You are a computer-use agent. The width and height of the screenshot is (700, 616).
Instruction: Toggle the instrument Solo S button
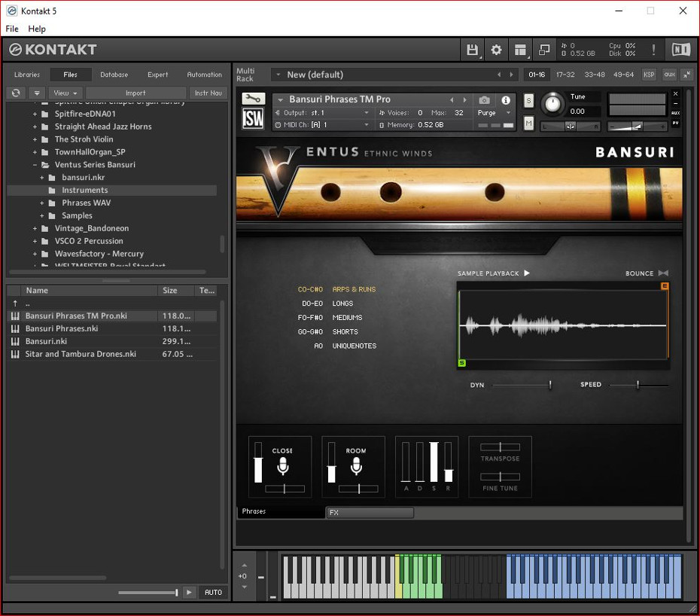tap(528, 100)
